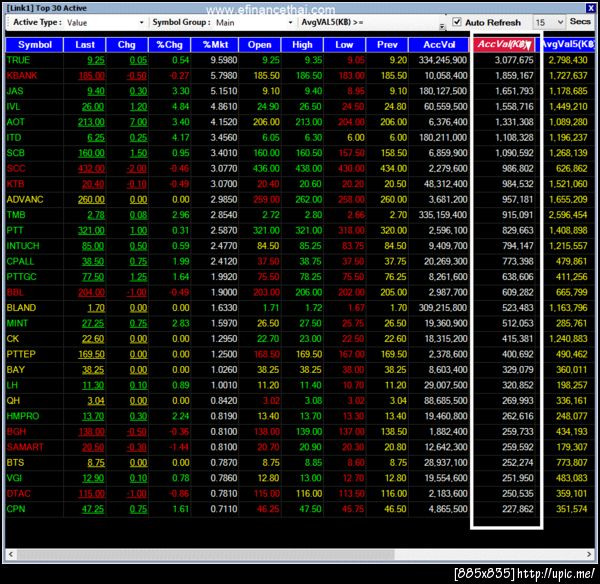Sort by the AccVol column header
Viewport: 600px width, 584px height.
[x=439, y=45]
